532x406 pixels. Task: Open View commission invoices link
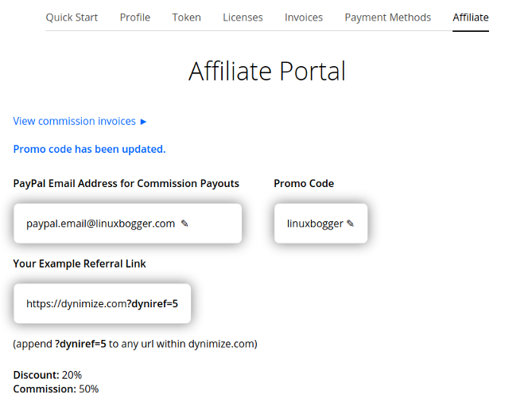[x=75, y=122]
